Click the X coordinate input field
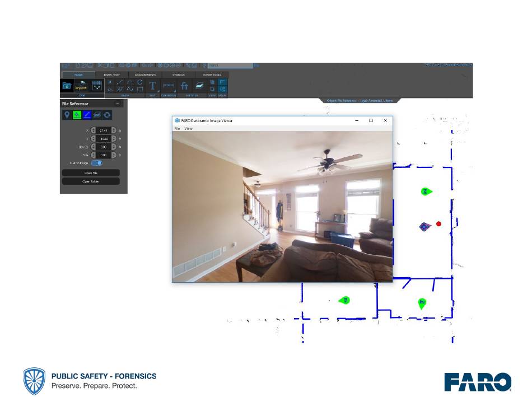Viewport: 532px width, 397px height. (104, 130)
